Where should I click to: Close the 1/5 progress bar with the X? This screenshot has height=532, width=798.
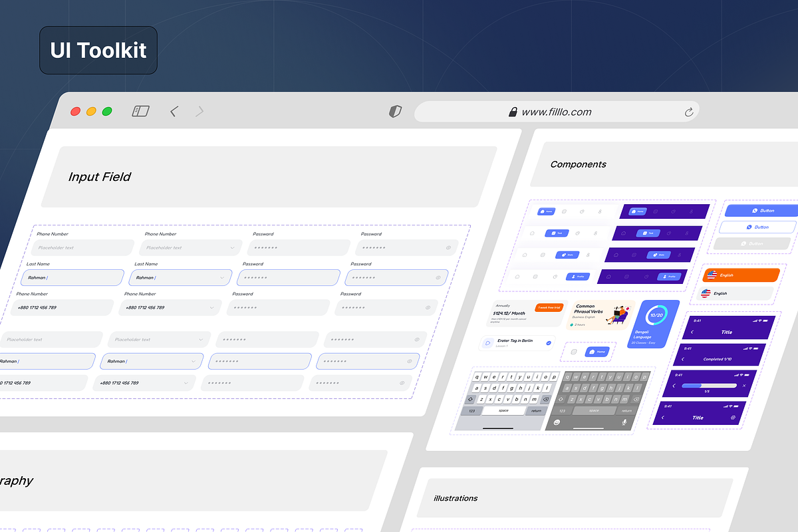click(743, 386)
